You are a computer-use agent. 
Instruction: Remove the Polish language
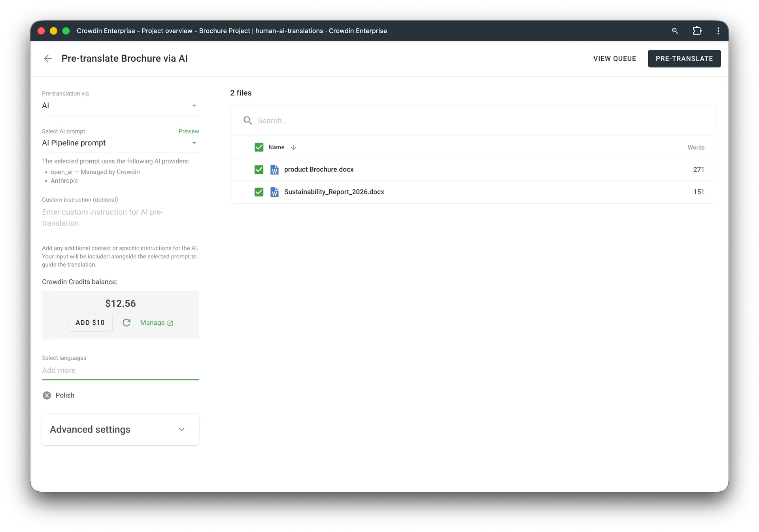47,395
